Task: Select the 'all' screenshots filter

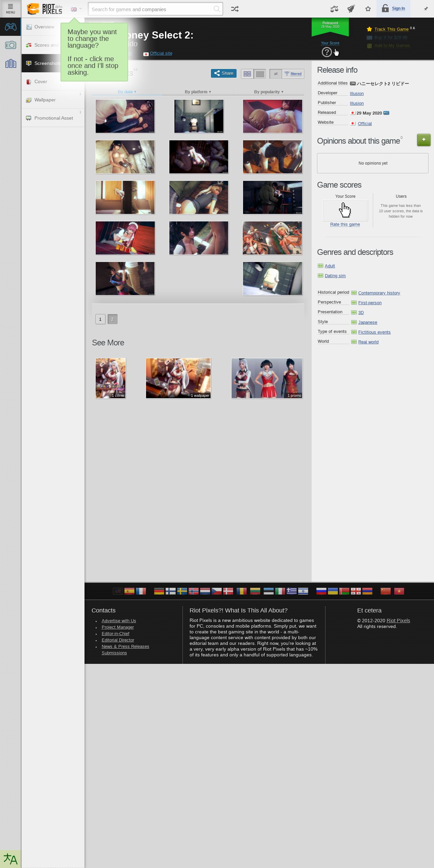Action: tap(276, 74)
